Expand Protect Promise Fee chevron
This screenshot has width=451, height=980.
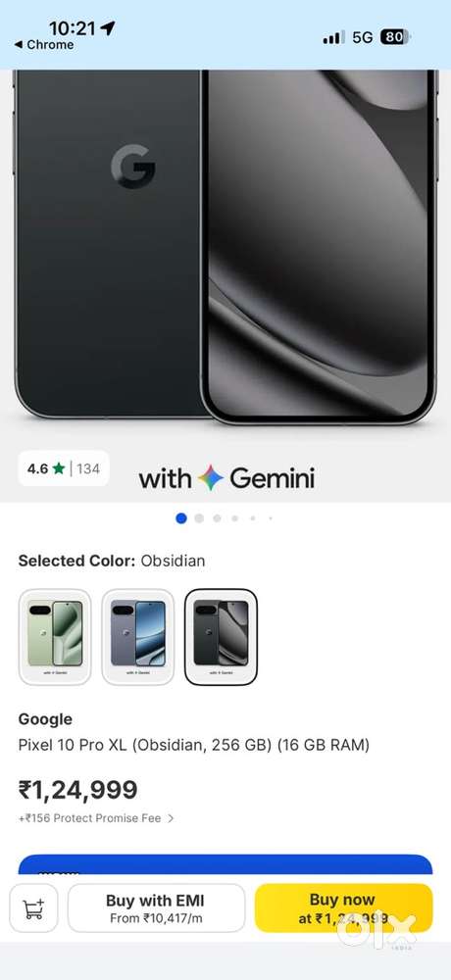click(171, 818)
